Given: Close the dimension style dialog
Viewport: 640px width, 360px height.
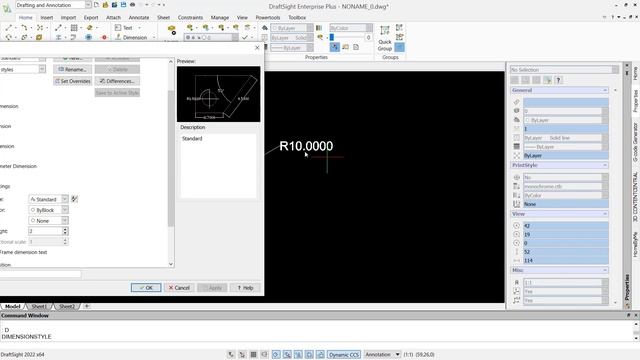Looking at the screenshot, I should pos(257,48).
